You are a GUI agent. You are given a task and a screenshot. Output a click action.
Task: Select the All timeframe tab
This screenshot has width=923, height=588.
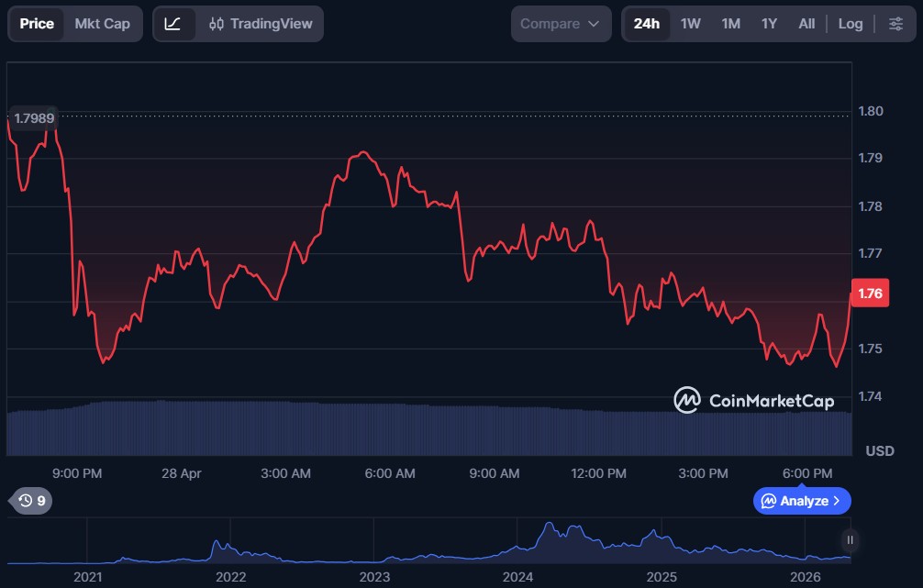[x=806, y=24]
